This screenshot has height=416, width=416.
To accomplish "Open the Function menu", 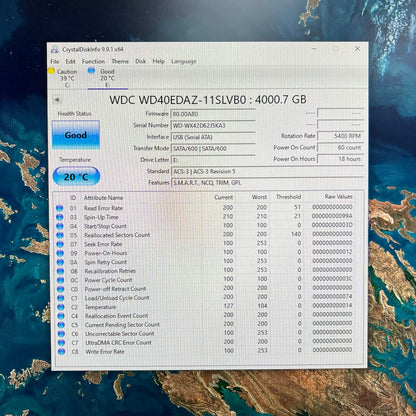I will point(93,62).
